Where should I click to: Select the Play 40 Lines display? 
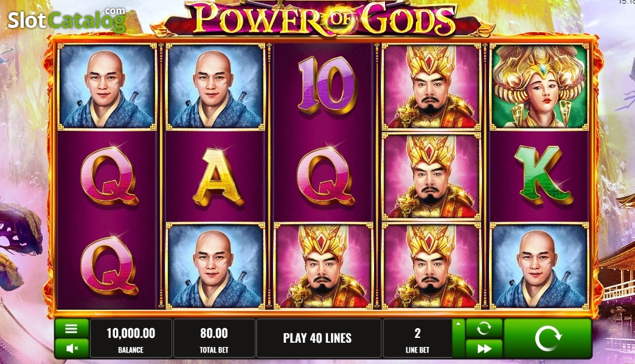[x=319, y=338]
